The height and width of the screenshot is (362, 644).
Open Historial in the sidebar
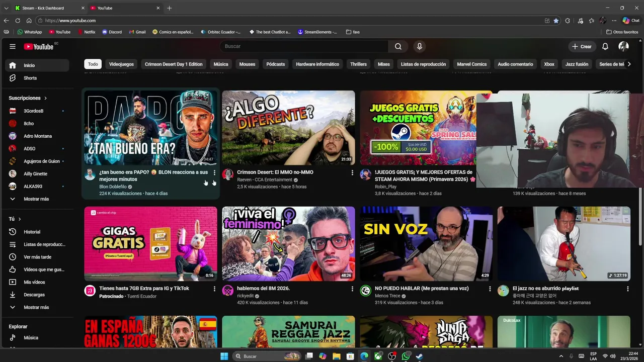coord(37,232)
